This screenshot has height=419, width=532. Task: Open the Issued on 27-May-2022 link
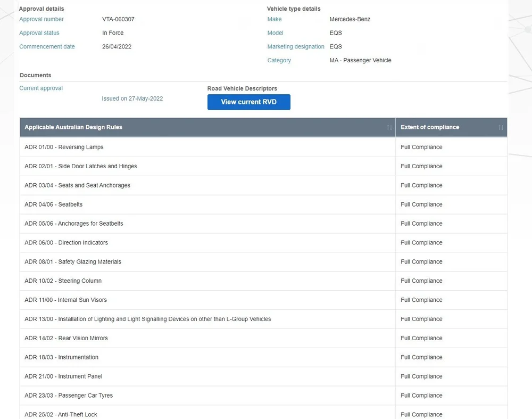[x=132, y=98]
